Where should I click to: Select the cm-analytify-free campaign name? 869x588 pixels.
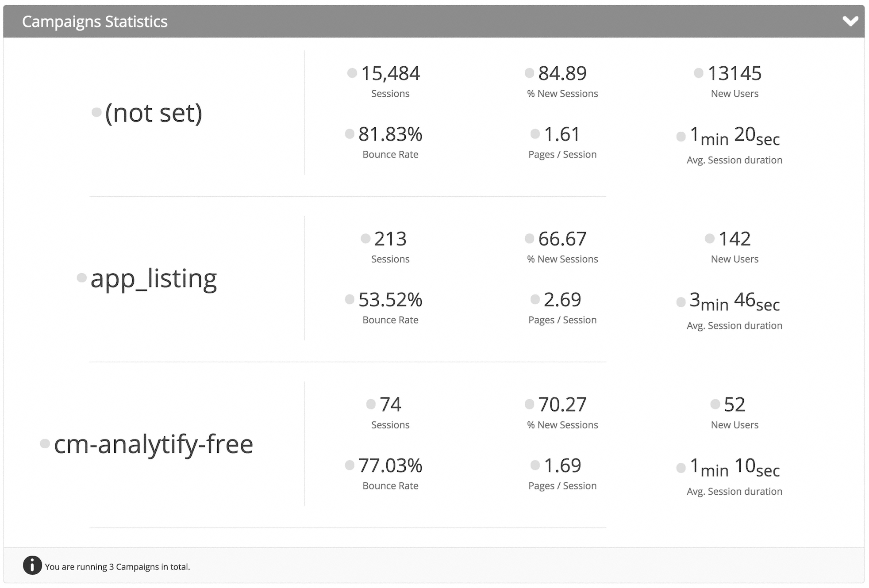[154, 444]
